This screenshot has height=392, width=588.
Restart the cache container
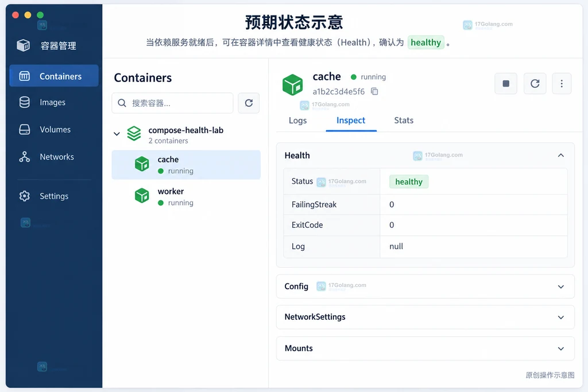tap(535, 84)
